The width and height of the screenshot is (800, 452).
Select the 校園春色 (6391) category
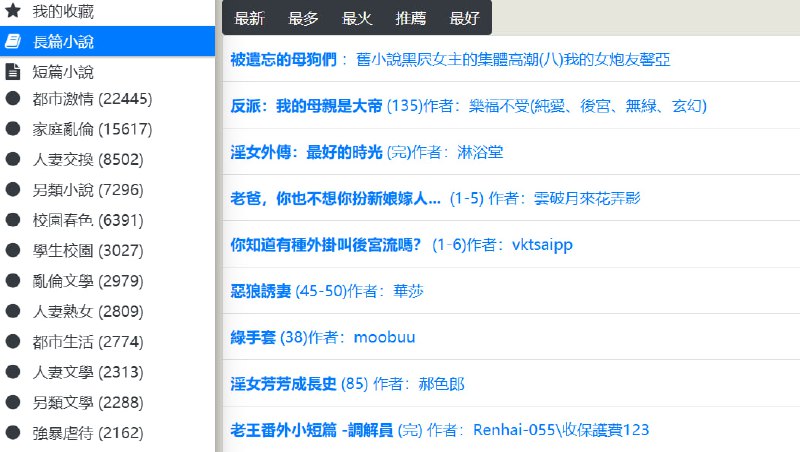coord(90,220)
